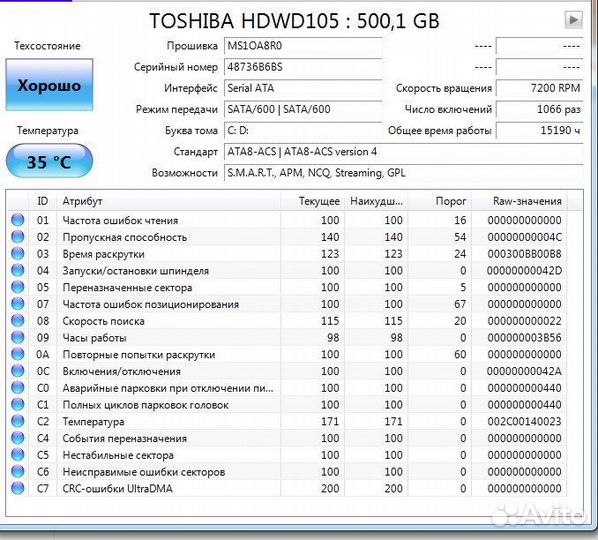This screenshot has height=540, width=598.
Task: Select the Пропускная способность row
Action: [x=287, y=237]
